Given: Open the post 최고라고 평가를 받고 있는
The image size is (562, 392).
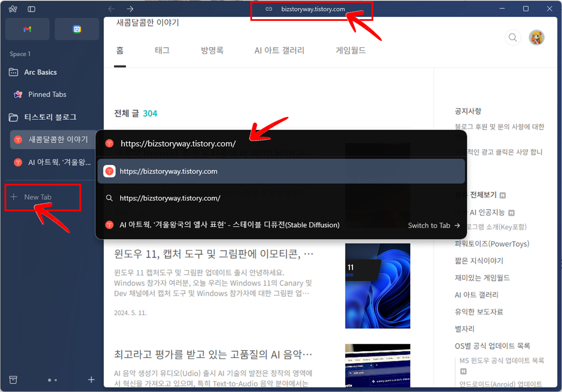Looking at the screenshot, I should pyautogui.click(x=213, y=355).
